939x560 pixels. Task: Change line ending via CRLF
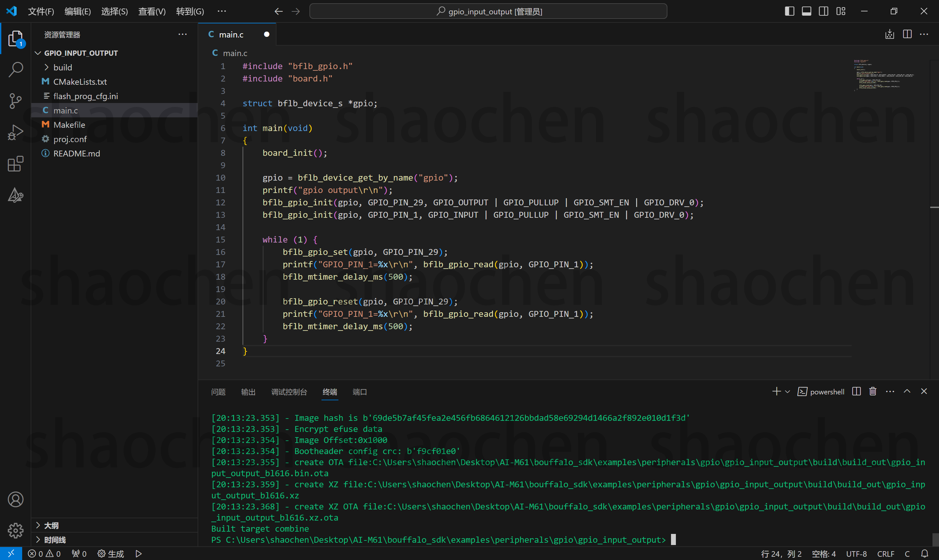pyautogui.click(x=886, y=553)
